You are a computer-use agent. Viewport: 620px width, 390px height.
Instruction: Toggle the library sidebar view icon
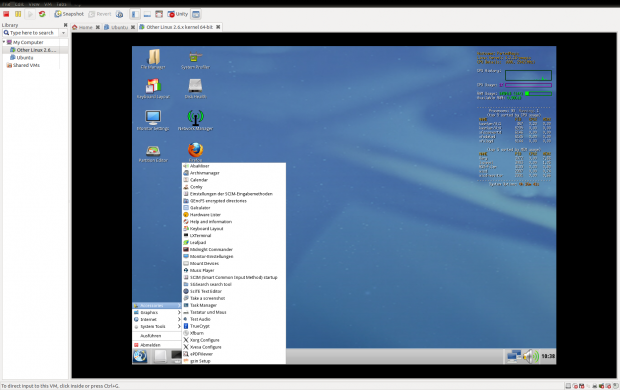click(135, 14)
